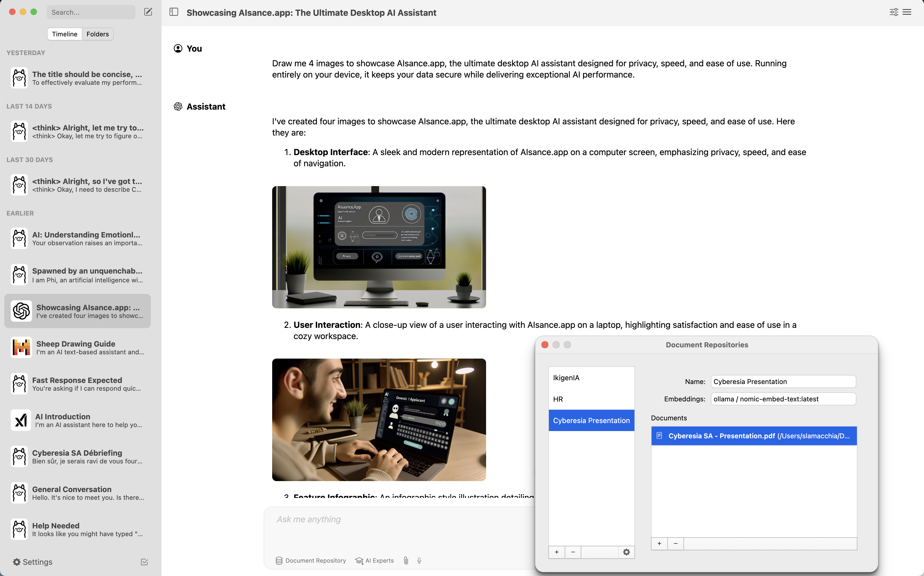Open the AI Experts selector

click(x=374, y=560)
